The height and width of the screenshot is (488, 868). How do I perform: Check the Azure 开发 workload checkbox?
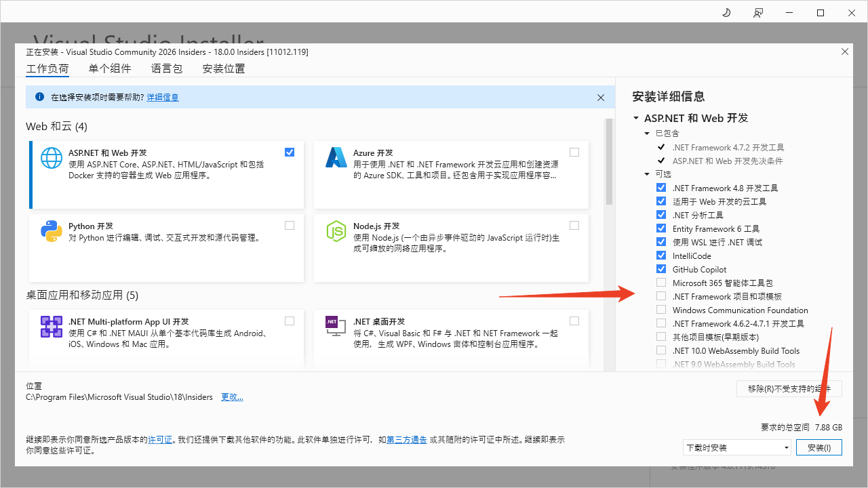[x=574, y=152]
